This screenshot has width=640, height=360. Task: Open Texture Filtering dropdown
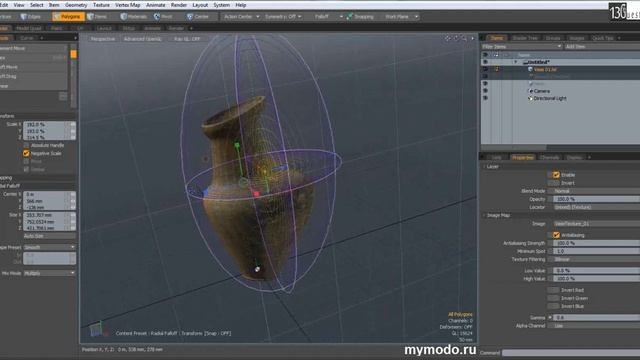596,259
